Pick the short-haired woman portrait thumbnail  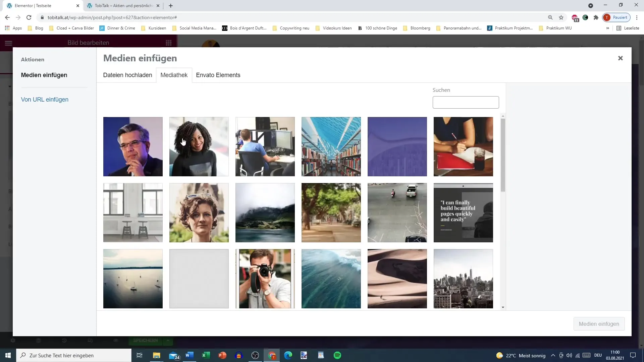[x=199, y=213]
